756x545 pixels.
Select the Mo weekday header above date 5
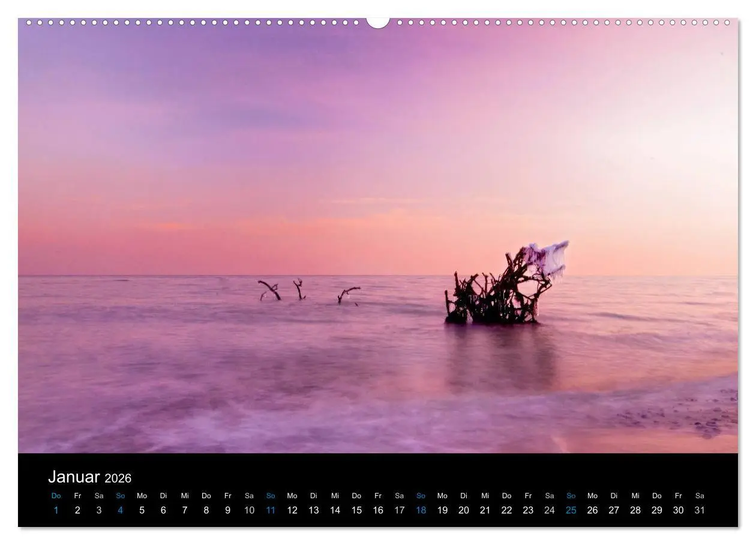pyautogui.click(x=142, y=496)
